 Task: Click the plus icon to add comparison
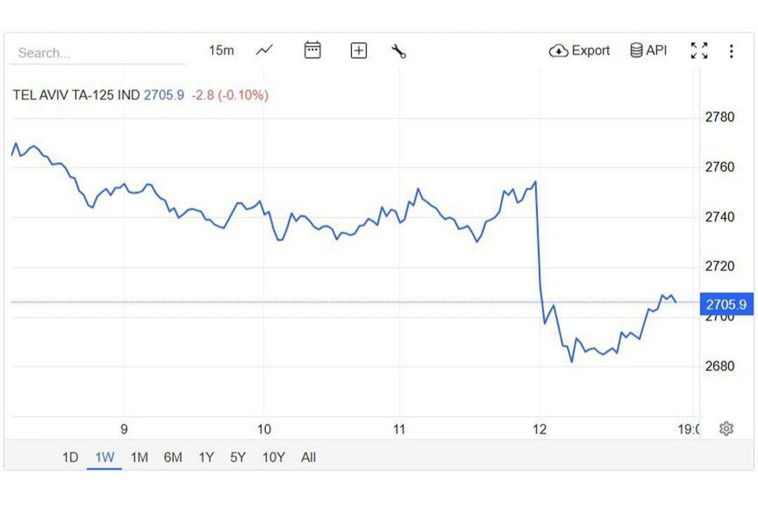pos(359,51)
